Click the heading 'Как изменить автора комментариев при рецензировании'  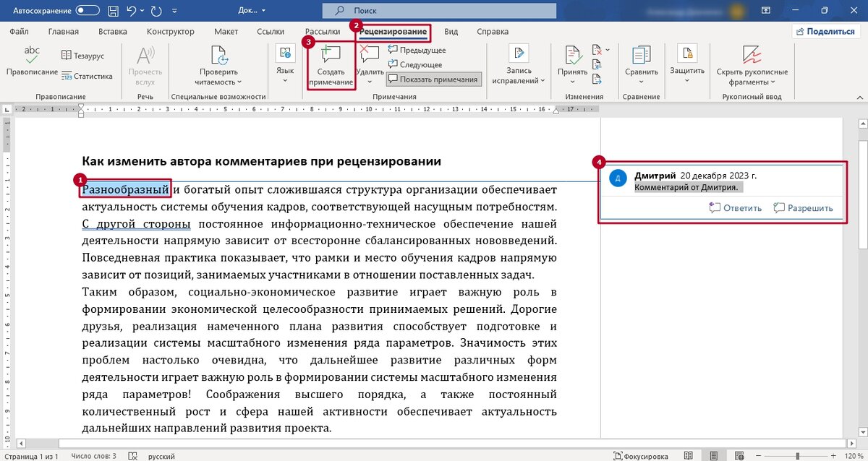[261, 160]
